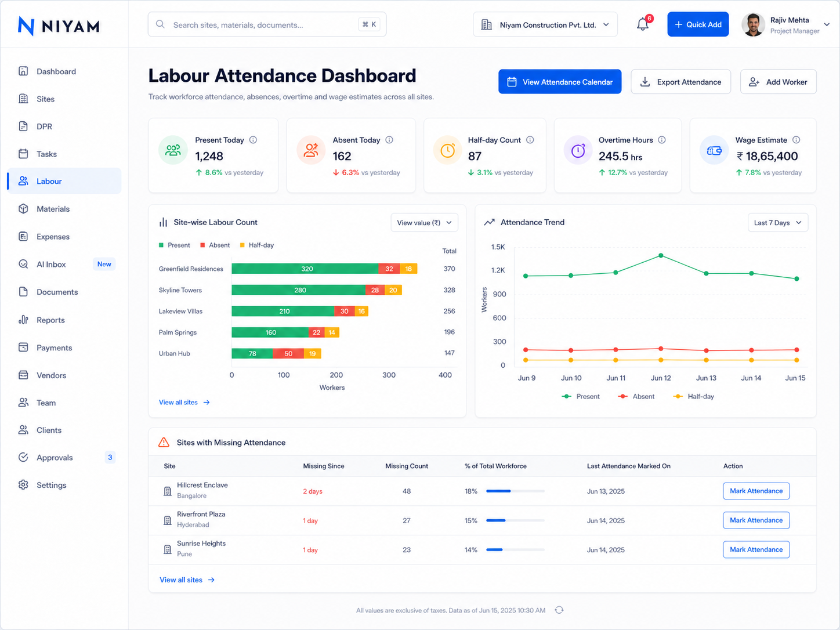Click the company building icon in selector

487,25
